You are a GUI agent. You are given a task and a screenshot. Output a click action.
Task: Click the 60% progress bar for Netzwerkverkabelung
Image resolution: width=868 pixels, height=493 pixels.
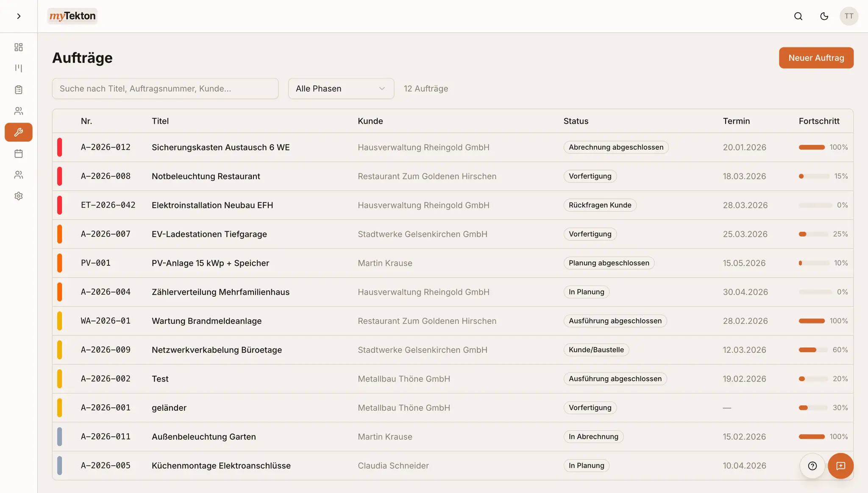813,350
